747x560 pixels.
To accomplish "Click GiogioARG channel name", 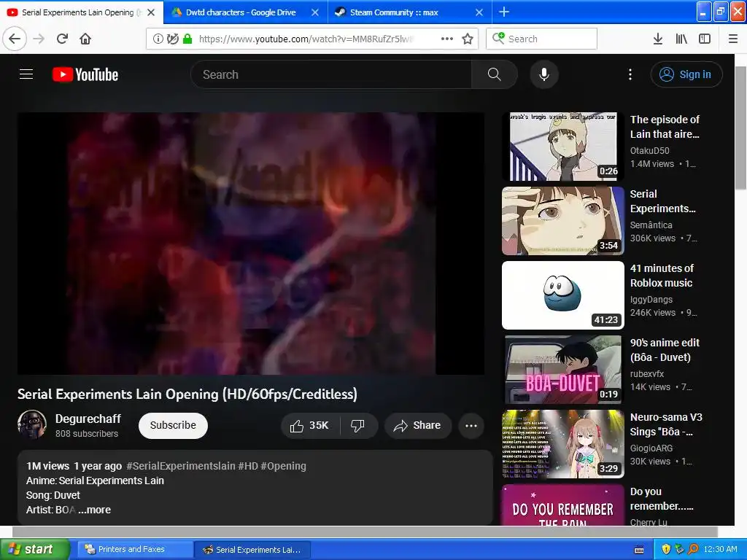I will [651, 448].
